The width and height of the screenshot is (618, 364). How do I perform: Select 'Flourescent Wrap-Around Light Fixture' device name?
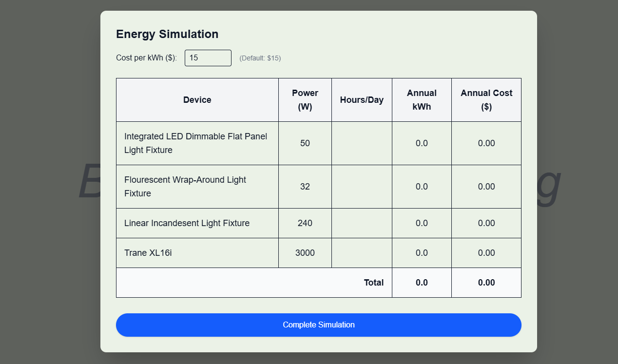click(x=185, y=187)
